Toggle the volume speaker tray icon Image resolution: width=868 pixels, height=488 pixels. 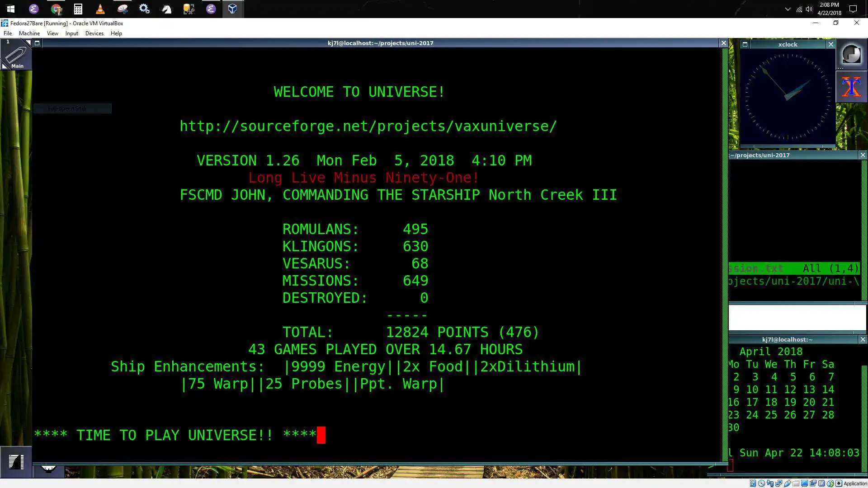point(809,9)
